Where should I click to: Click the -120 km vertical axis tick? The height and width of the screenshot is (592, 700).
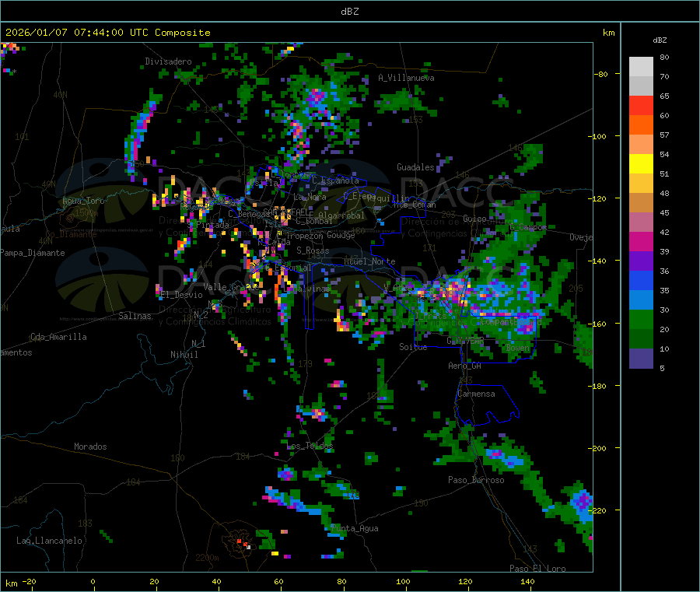click(599, 198)
